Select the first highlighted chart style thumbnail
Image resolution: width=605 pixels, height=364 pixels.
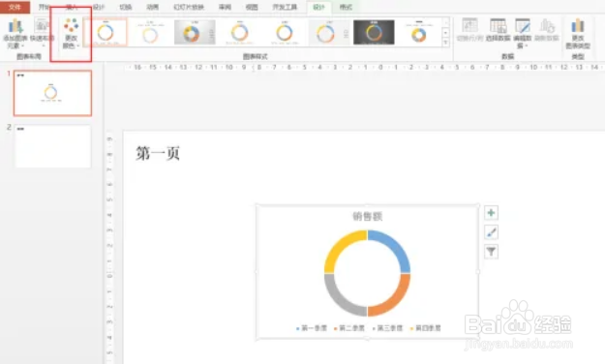106,32
